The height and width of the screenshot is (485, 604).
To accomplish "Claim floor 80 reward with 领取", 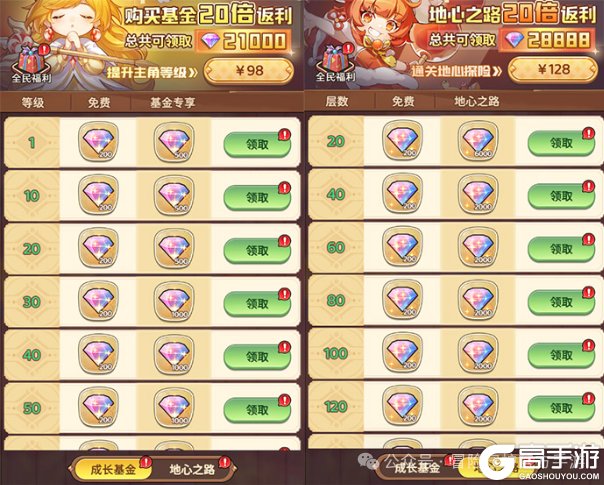I will click(x=561, y=302).
